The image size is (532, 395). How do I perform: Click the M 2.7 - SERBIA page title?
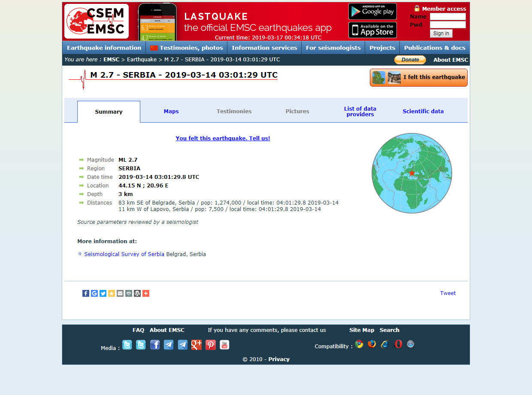pyautogui.click(x=184, y=75)
